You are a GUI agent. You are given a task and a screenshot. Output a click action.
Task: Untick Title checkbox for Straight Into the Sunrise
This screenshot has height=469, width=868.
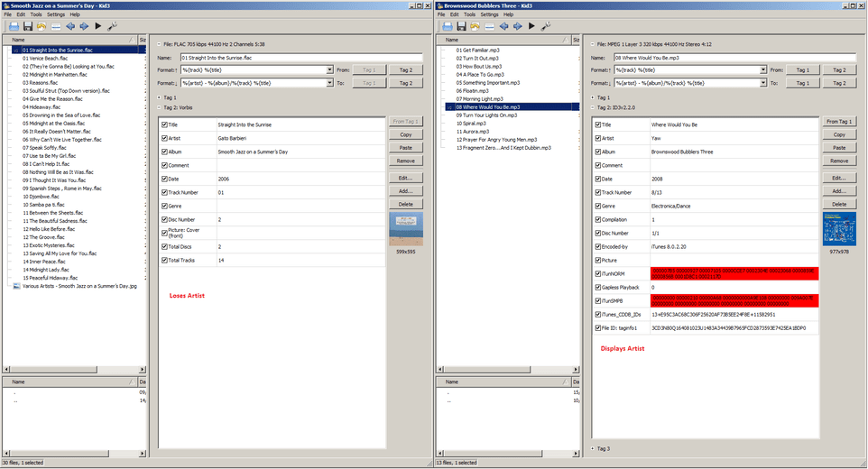164,124
